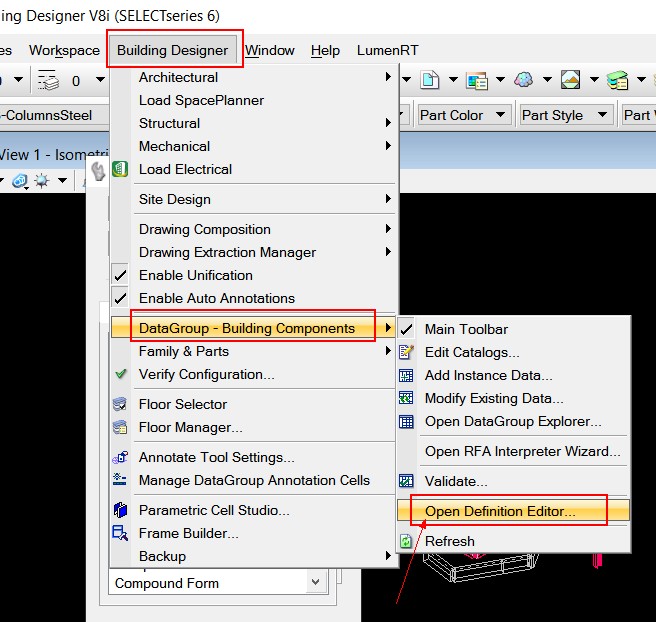
Task: Click Manage DataGroup Annotation Cells icon
Action: click(x=120, y=479)
